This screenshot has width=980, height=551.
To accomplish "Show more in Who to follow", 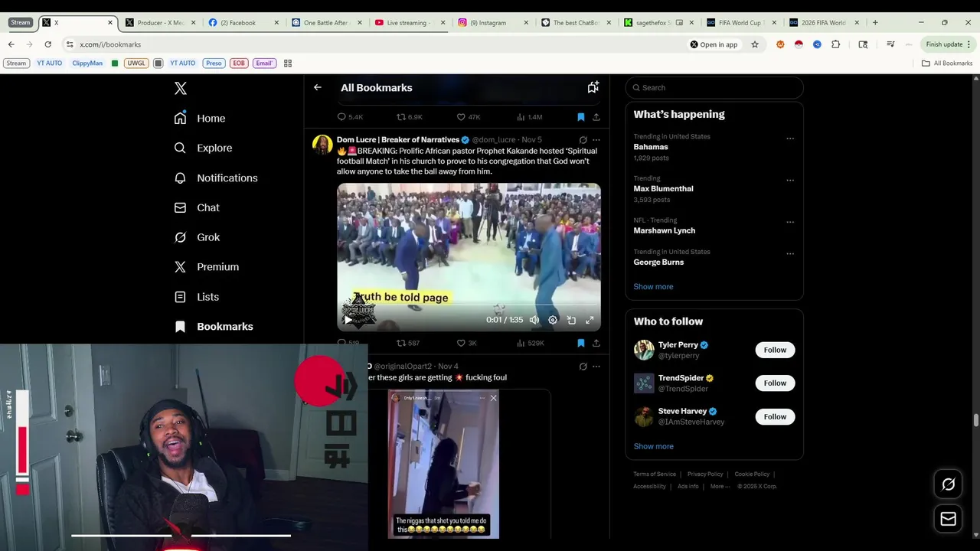I will [653, 446].
